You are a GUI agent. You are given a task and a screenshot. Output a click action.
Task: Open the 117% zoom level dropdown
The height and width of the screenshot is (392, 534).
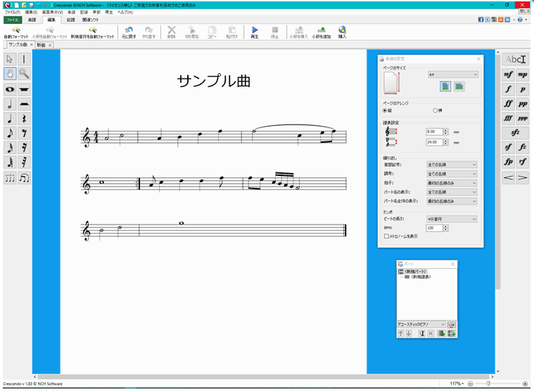coord(457,384)
